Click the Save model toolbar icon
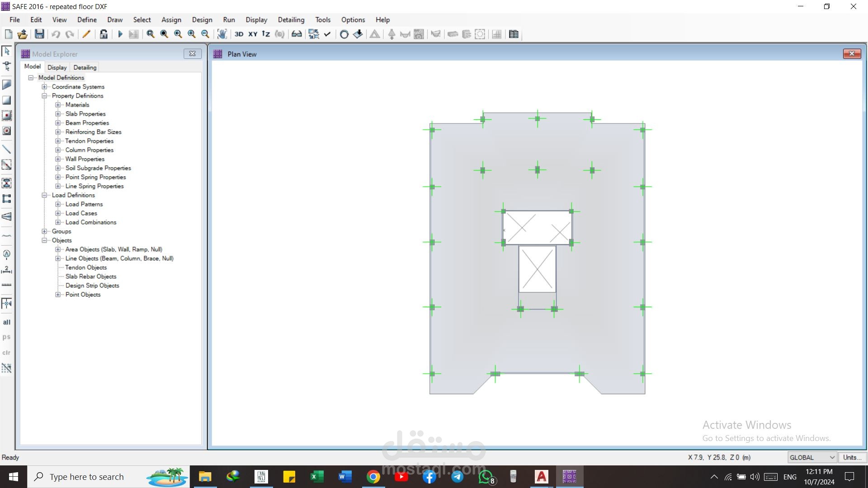 point(39,34)
